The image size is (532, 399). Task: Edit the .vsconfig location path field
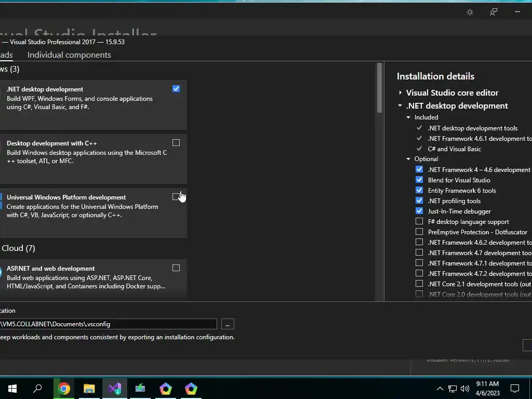[x=108, y=324]
